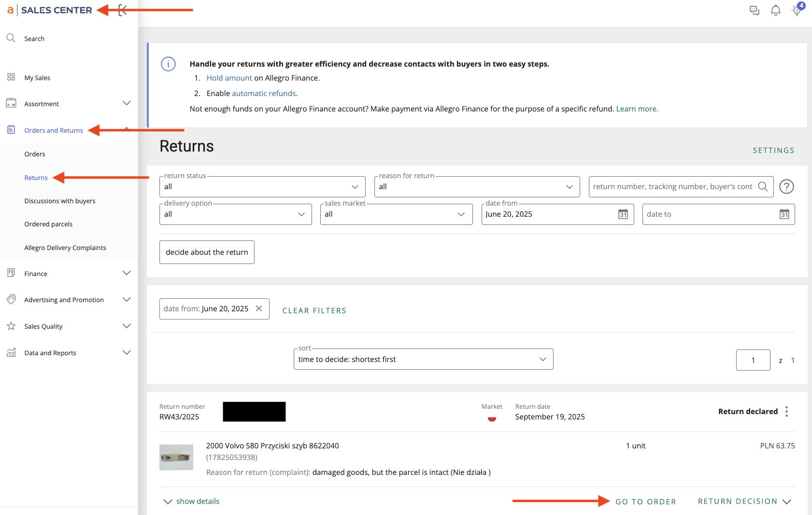Click the decide about the return button
Image resolution: width=812 pixels, height=515 pixels.
(x=207, y=252)
